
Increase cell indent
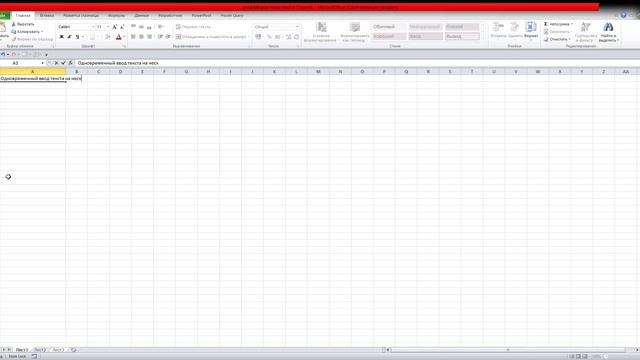point(168,37)
